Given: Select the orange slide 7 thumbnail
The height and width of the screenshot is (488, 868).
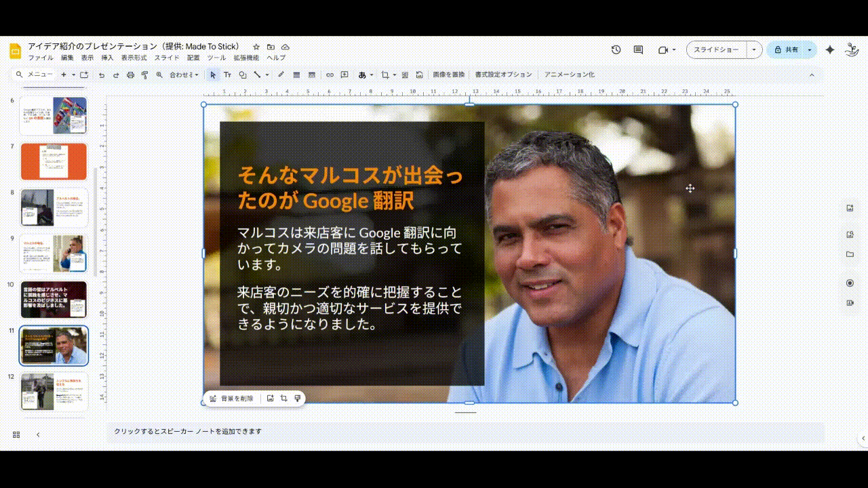Looking at the screenshot, I should pyautogui.click(x=54, y=161).
